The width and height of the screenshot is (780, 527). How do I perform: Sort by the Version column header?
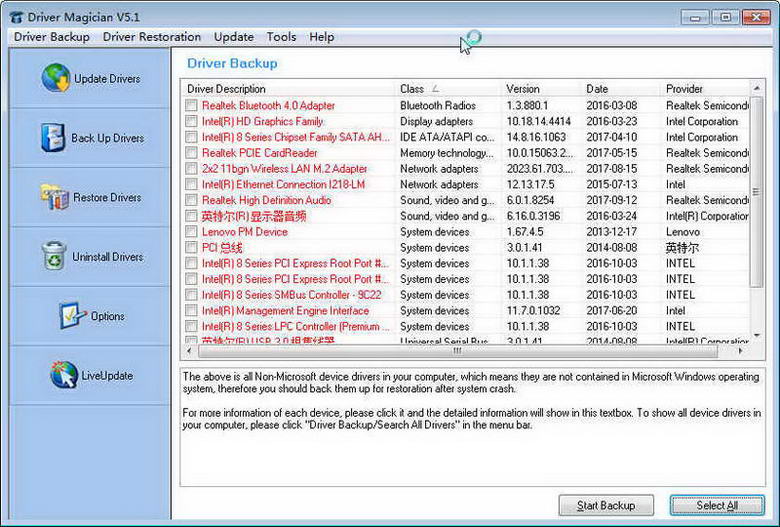[542, 89]
